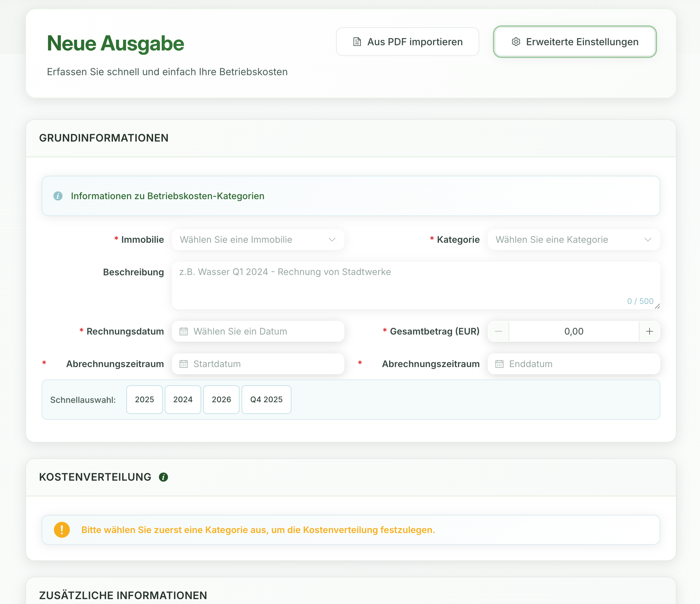Click the info icon beside KOSTENVERTEILUNG heading
Image resolution: width=700 pixels, height=604 pixels.
163,476
